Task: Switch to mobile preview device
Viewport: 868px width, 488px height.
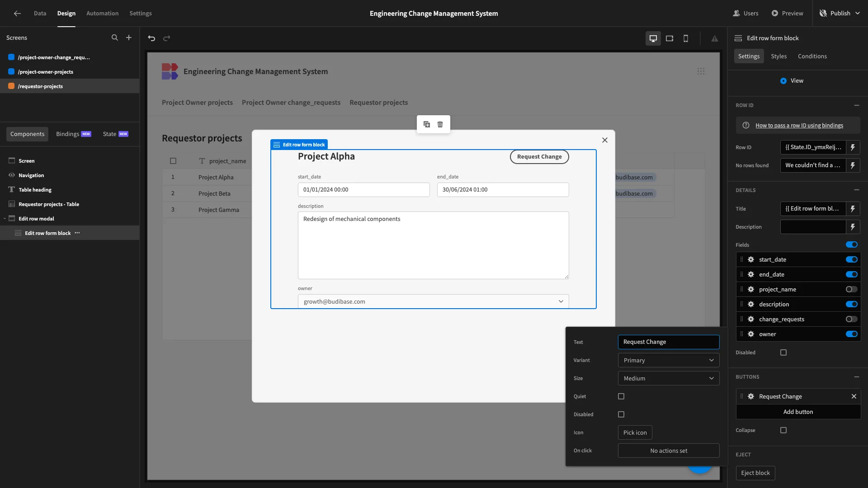Action: (x=686, y=38)
